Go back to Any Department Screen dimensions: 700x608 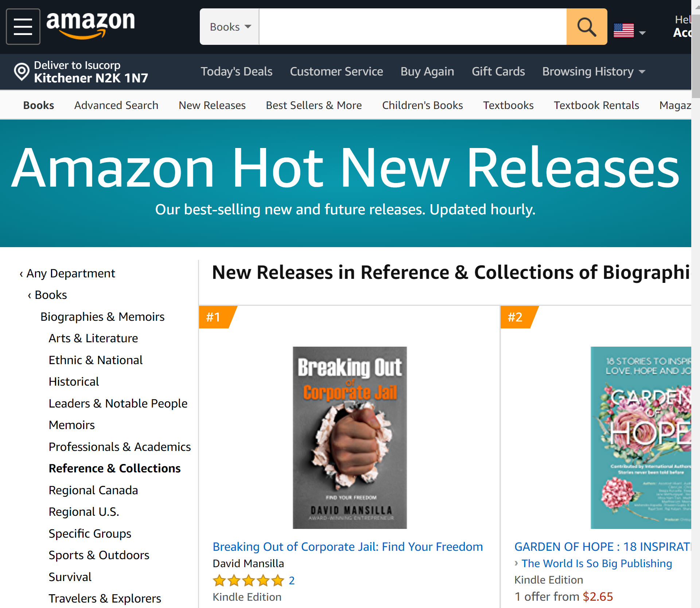67,273
